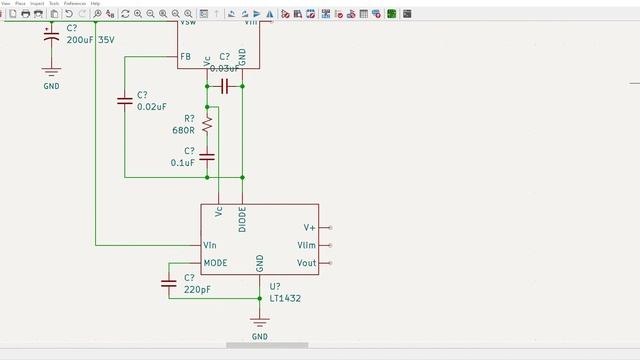
Task: Open the Find tool
Action: (x=97, y=14)
